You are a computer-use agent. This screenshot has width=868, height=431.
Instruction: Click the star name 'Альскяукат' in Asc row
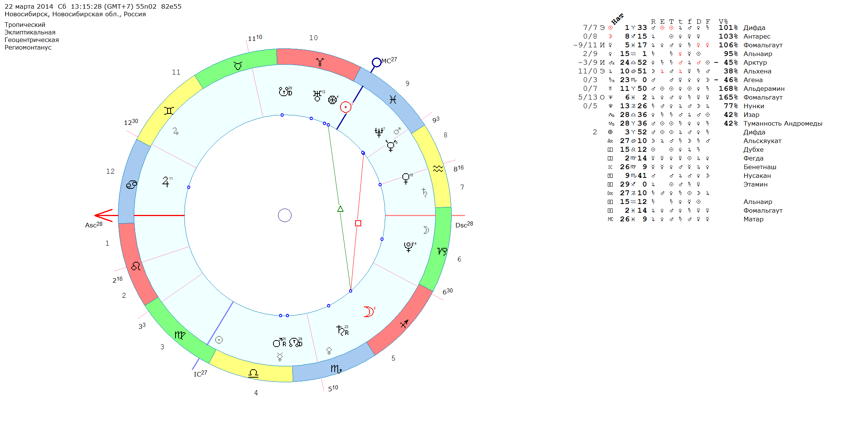[762, 141]
